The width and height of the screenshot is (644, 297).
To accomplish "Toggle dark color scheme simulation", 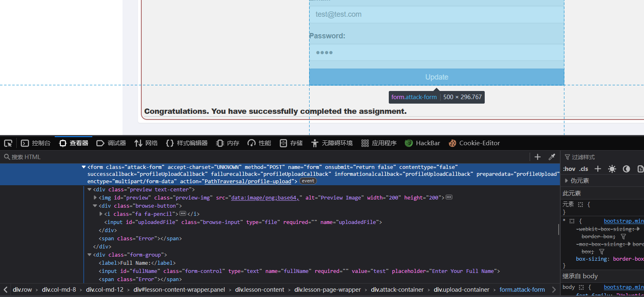I will point(626,169).
